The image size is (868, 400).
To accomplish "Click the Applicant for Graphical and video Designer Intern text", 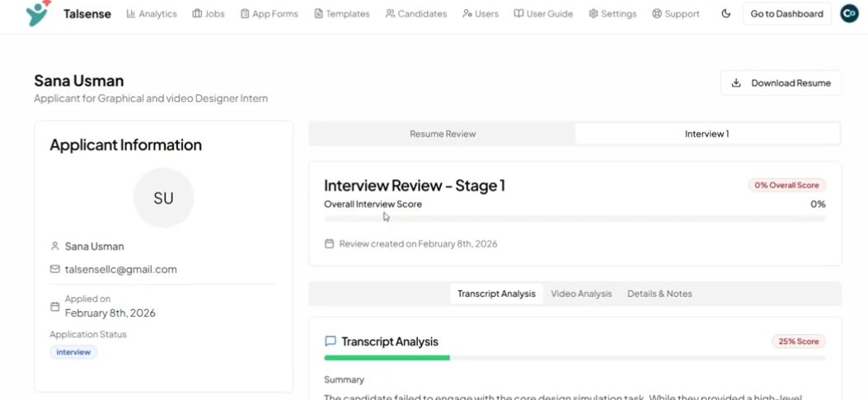I will [151, 99].
